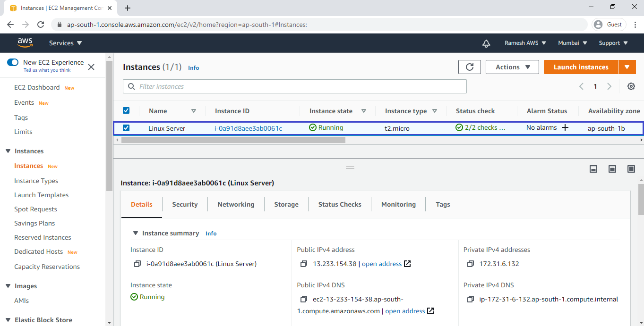Screen dimensions: 644x326
Task: Open the notifications bell icon
Action: (486, 43)
